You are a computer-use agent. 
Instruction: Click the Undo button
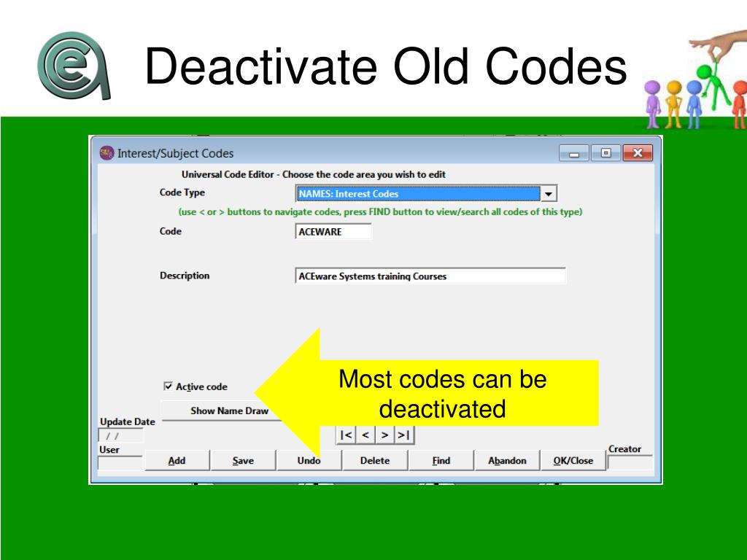(x=309, y=461)
